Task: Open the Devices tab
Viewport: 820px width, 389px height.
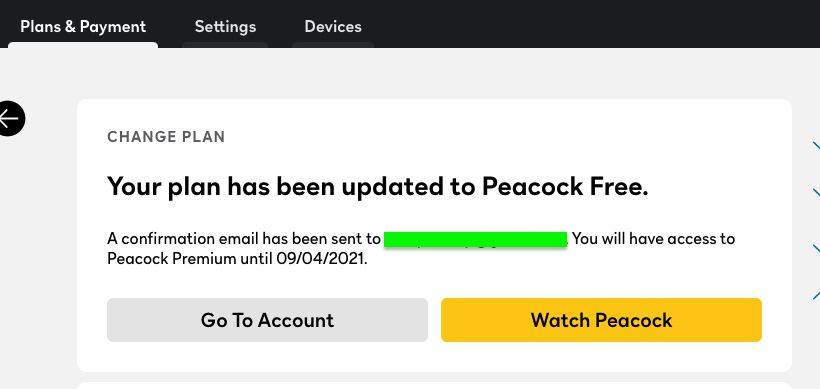Action: click(x=333, y=27)
